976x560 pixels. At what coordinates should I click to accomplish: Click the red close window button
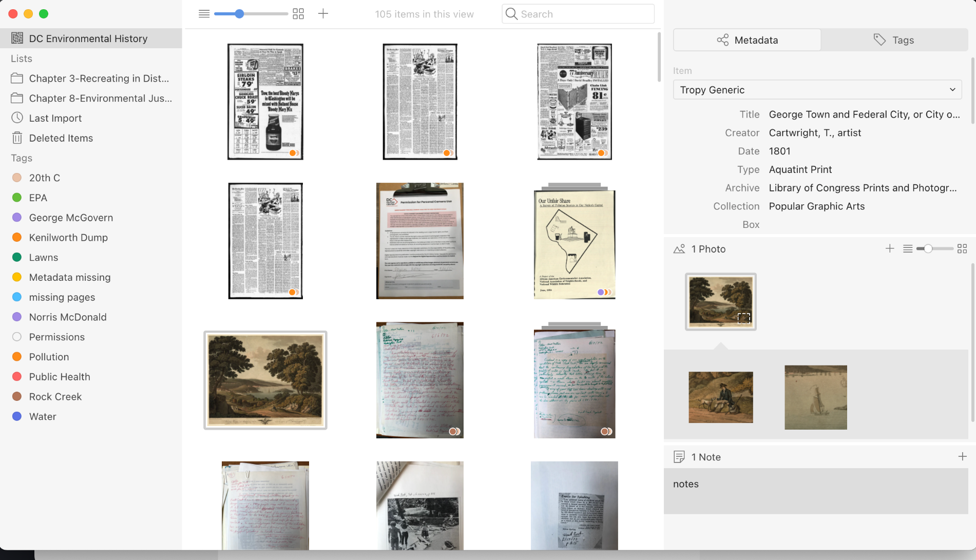point(13,14)
